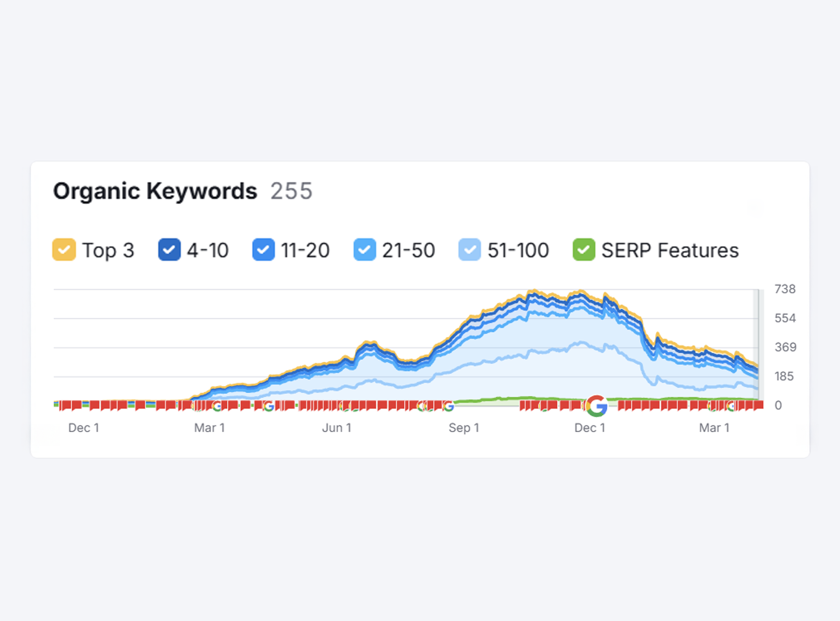The image size is (840, 621).
Task: Select the Sep 1 axis label
Action: 464,428
